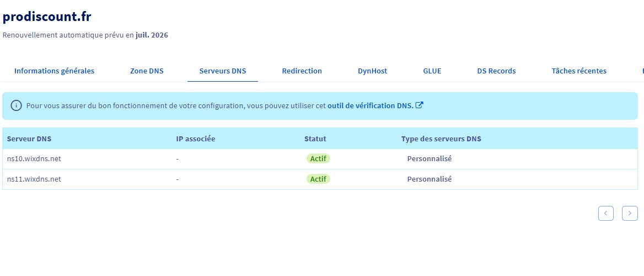Image resolution: width=644 pixels, height=276 pixels.
Task: Click the Actif badge for ns11.wixdns.net
Action: tap(318, 179)
